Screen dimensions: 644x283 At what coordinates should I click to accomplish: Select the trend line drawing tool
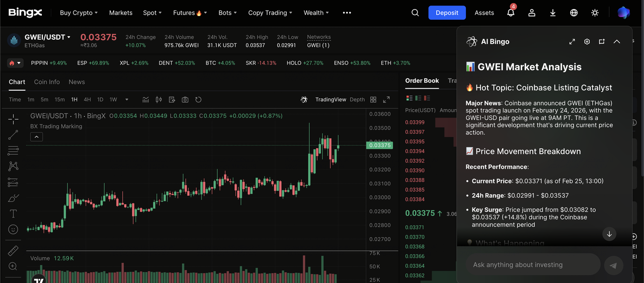point(13,134)
